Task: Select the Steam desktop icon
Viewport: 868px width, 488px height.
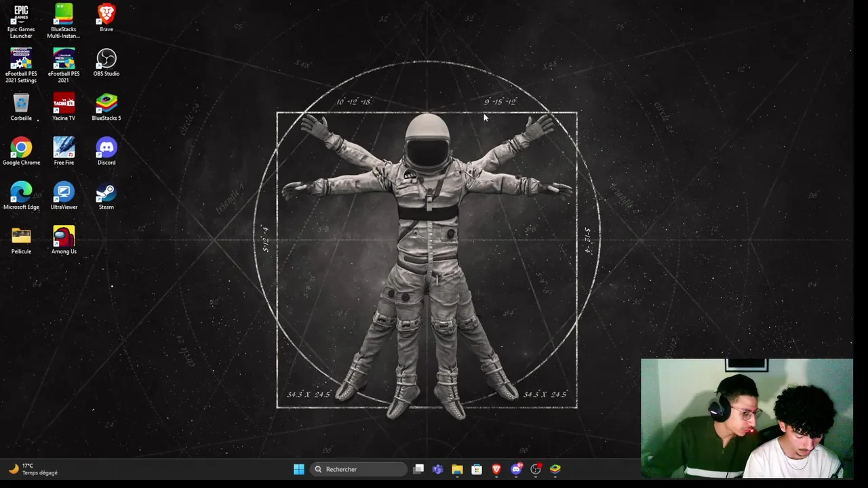Action: point(106,196)
